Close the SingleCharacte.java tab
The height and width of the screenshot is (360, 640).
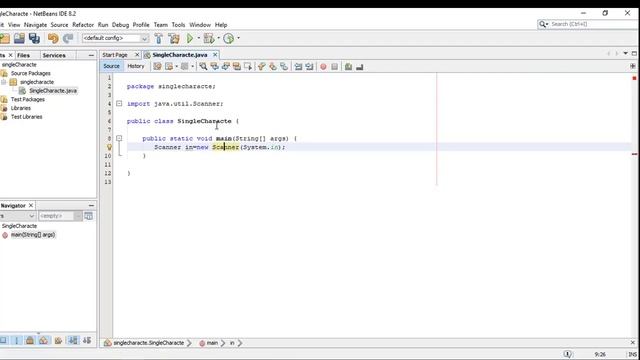click(215, 55)
